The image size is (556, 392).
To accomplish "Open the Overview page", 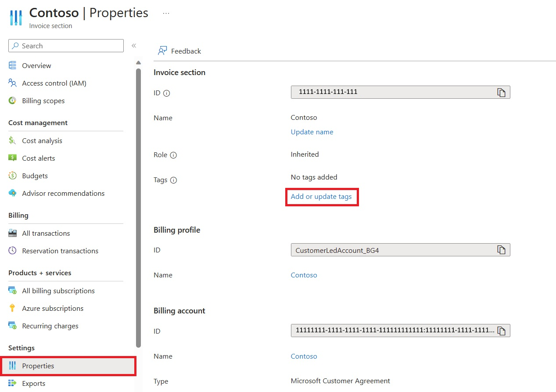I will [x=36, y=65].
